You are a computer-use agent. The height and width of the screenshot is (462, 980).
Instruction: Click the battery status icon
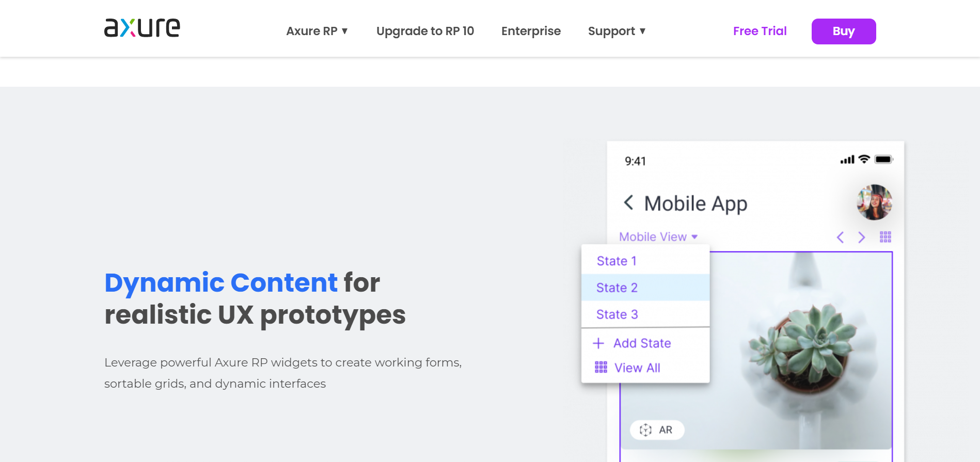(x=883, y=160)
